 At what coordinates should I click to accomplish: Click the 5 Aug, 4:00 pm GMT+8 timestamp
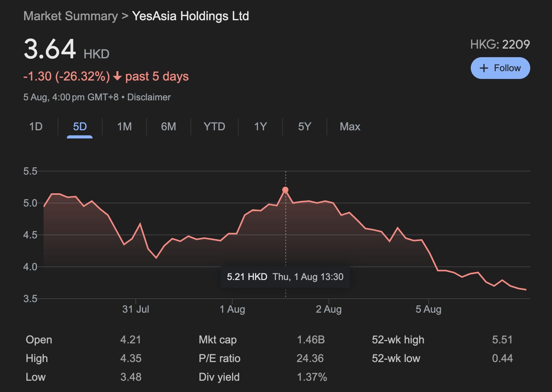[71, 97]
